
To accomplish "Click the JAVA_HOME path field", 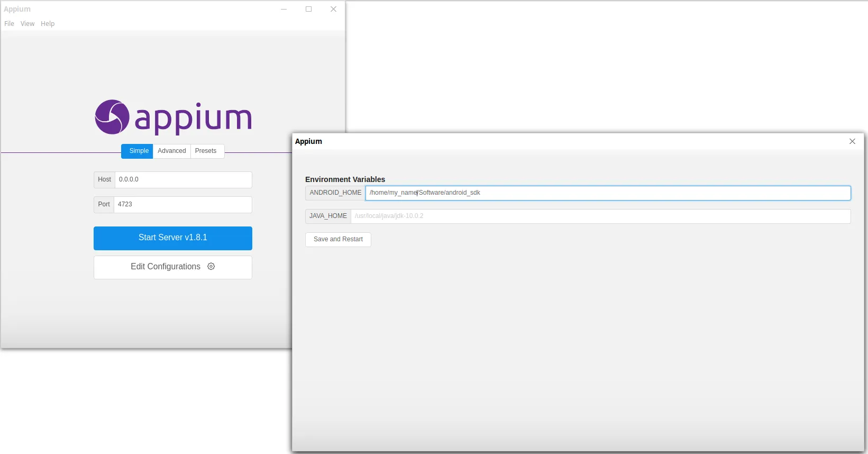I will point(600,216).
